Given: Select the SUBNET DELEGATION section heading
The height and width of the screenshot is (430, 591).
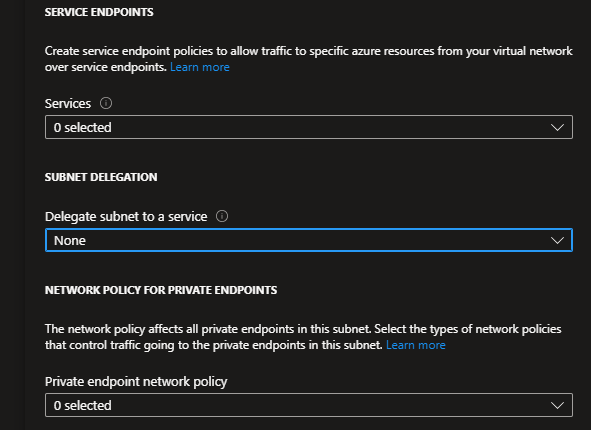Looking at the screenshot, I should 101,177.
